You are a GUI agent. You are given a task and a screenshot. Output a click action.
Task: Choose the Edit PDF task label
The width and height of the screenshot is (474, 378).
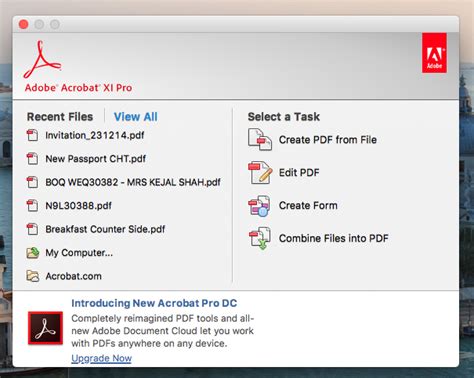tap(299, 172)
